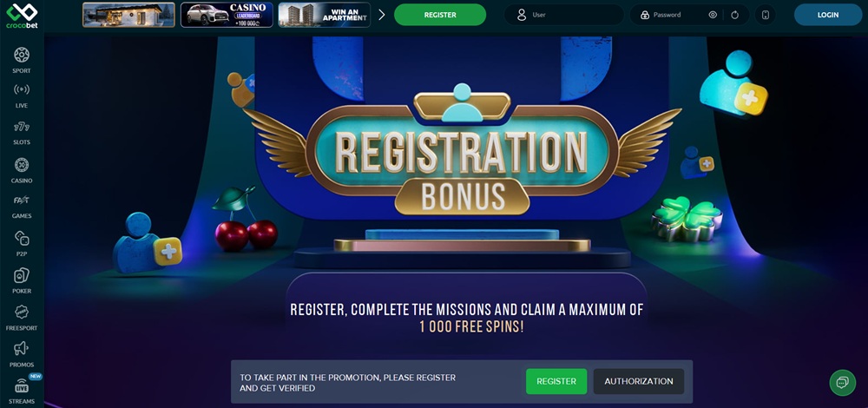Open the Poker cards icon

click(22, 275)
